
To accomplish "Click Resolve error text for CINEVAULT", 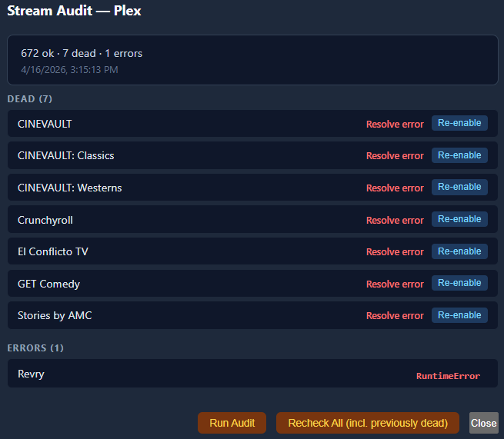I will (x=395, y=124).
